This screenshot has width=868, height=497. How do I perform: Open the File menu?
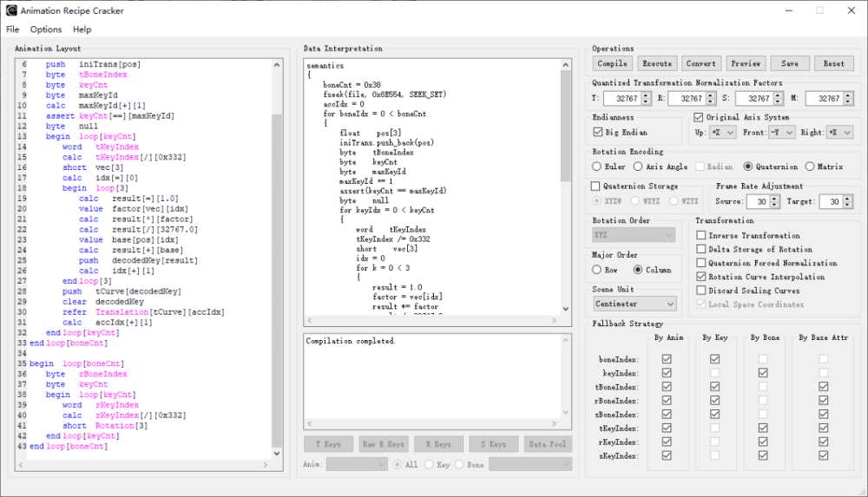tap(13, 29)
